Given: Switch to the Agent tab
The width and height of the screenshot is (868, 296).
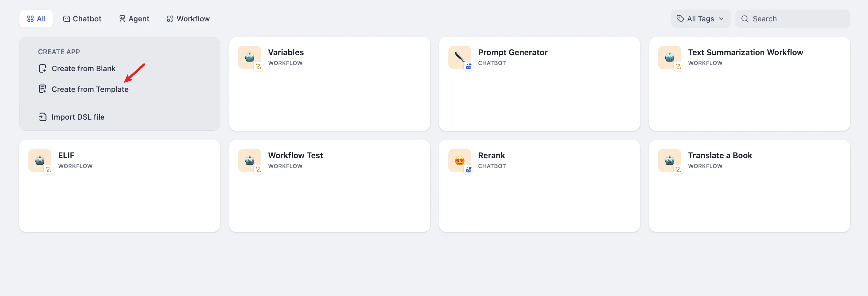Looking at the screenshot, I should click(134, 19).
